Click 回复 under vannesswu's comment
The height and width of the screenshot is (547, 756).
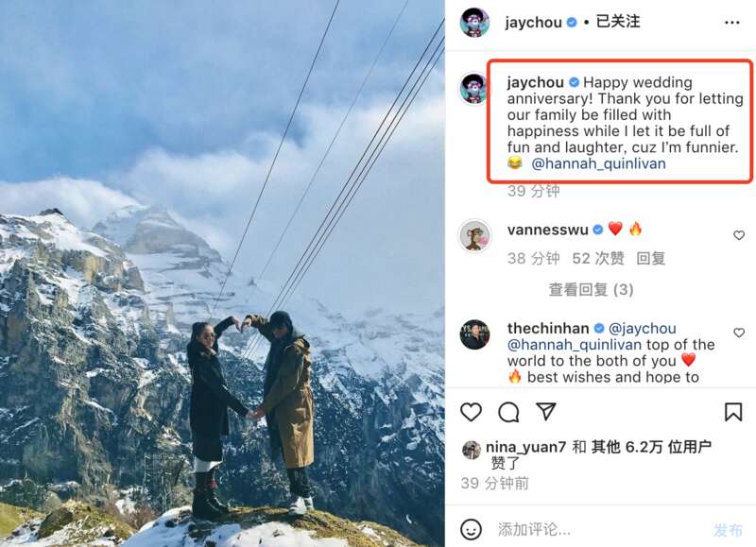tap(650, 258)
